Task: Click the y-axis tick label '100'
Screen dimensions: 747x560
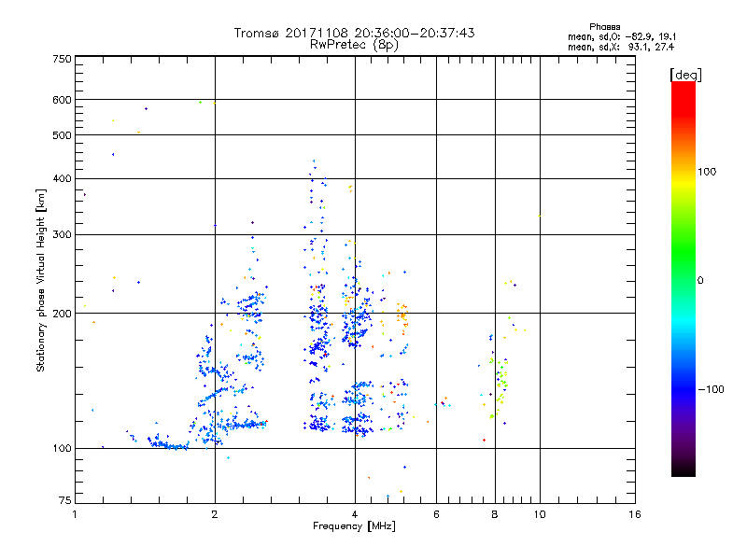Action: pyautogui.click(x=62, y=448)
